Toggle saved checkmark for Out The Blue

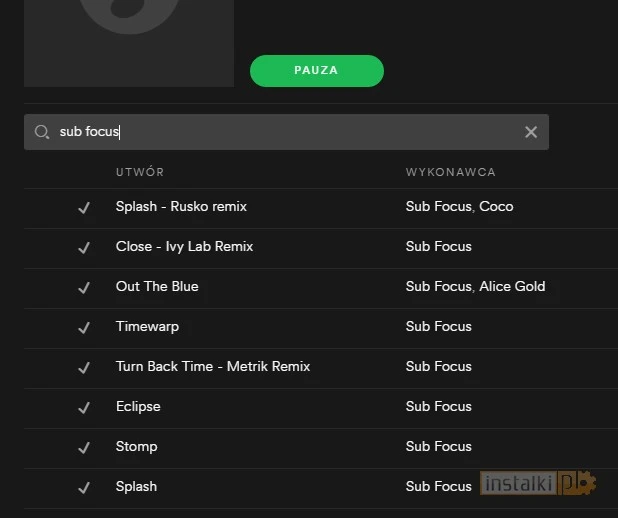point(84,287)
